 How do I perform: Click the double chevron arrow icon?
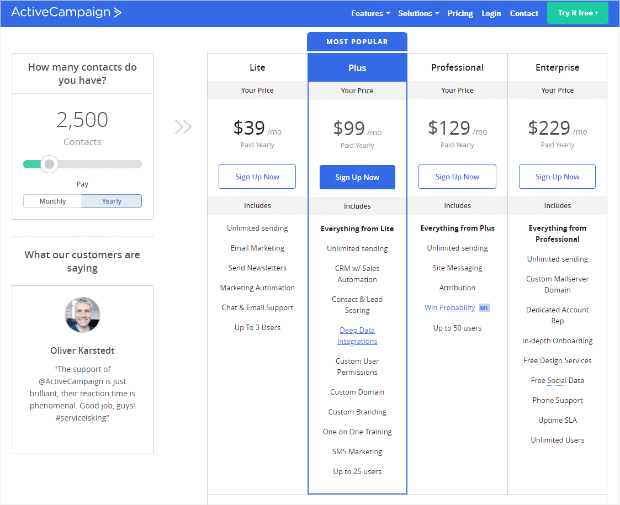click(183, 127)
